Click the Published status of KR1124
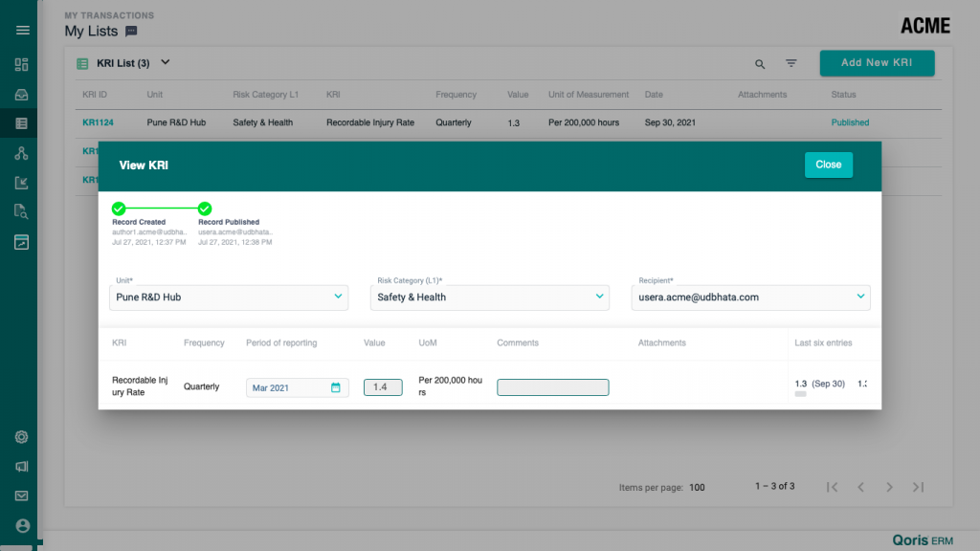980x551 pixels. (850, 122)
